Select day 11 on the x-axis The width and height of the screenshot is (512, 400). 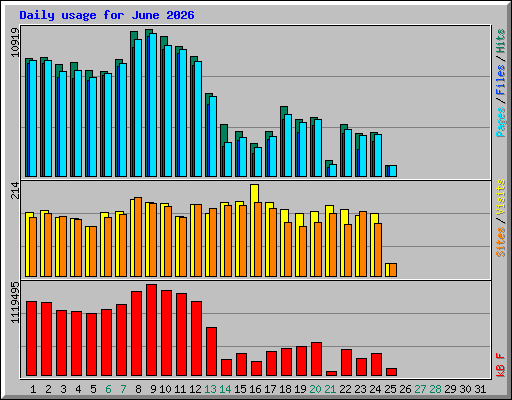tap(180, 389)
